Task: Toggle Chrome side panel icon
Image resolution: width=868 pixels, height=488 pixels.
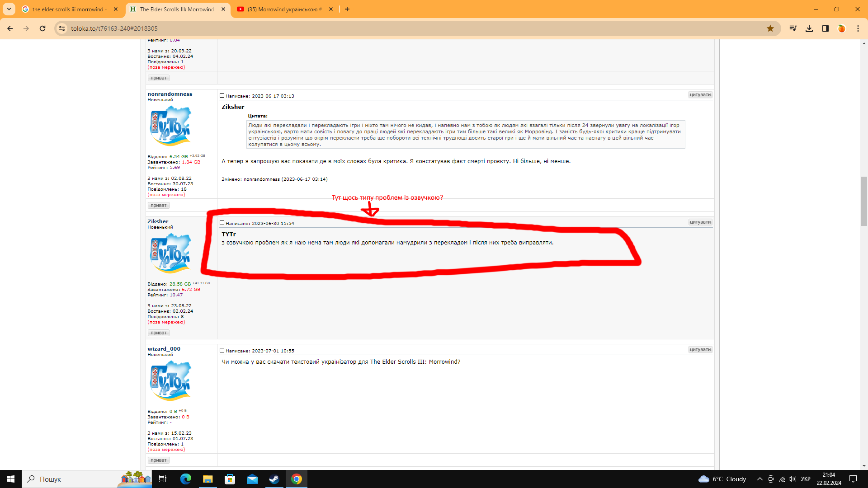Action: tap(826, 28)
